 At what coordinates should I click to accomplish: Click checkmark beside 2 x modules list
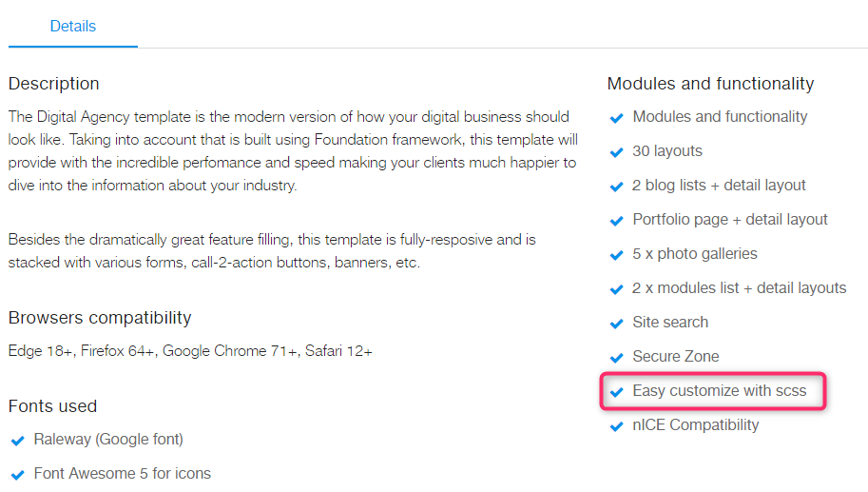coord(616,289)
